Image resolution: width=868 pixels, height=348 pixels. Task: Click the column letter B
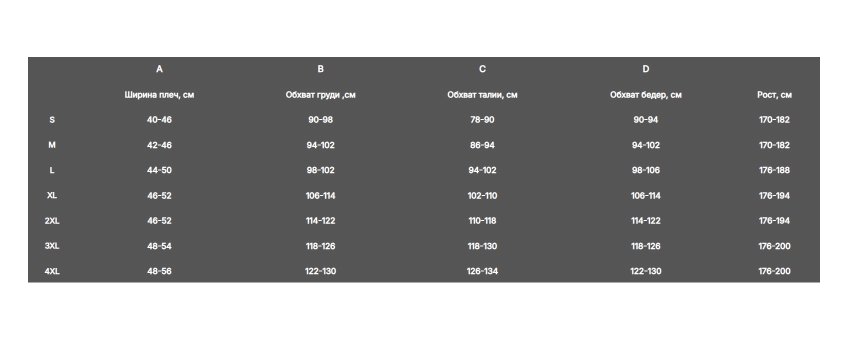pyautogui.click(x=320, y=69)
